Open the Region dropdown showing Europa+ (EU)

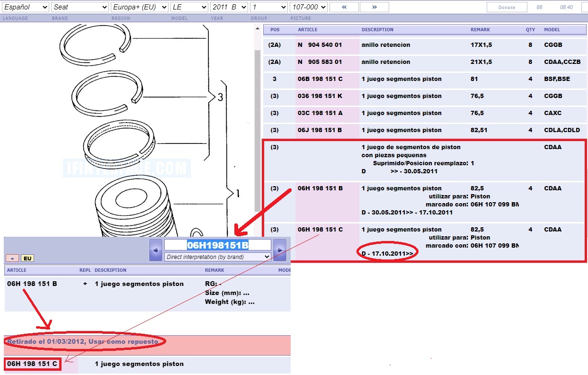(x=140, y=7)
